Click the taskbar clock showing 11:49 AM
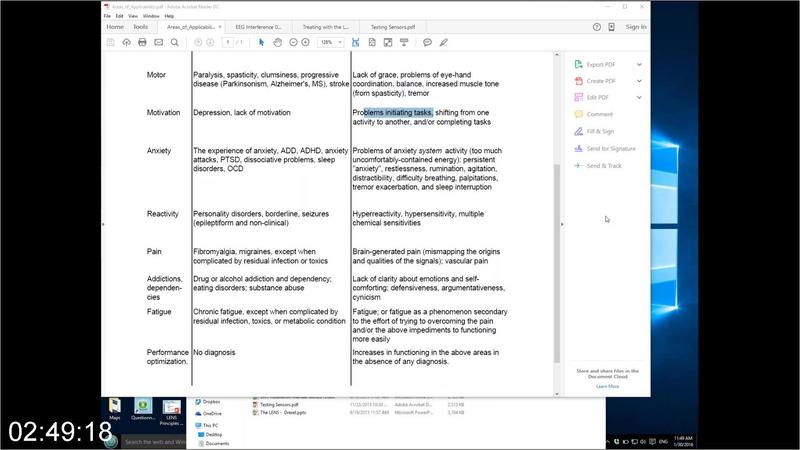This screenshot has width=800, height=450. tap(683, 441)
